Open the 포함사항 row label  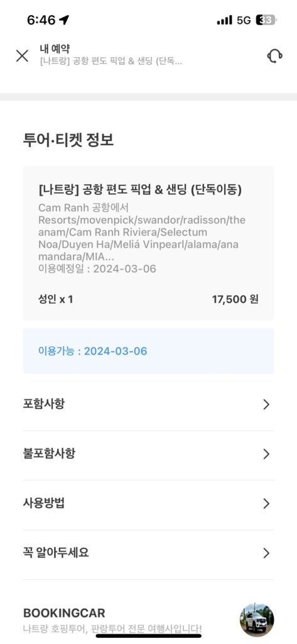click(x=44, y=404)
